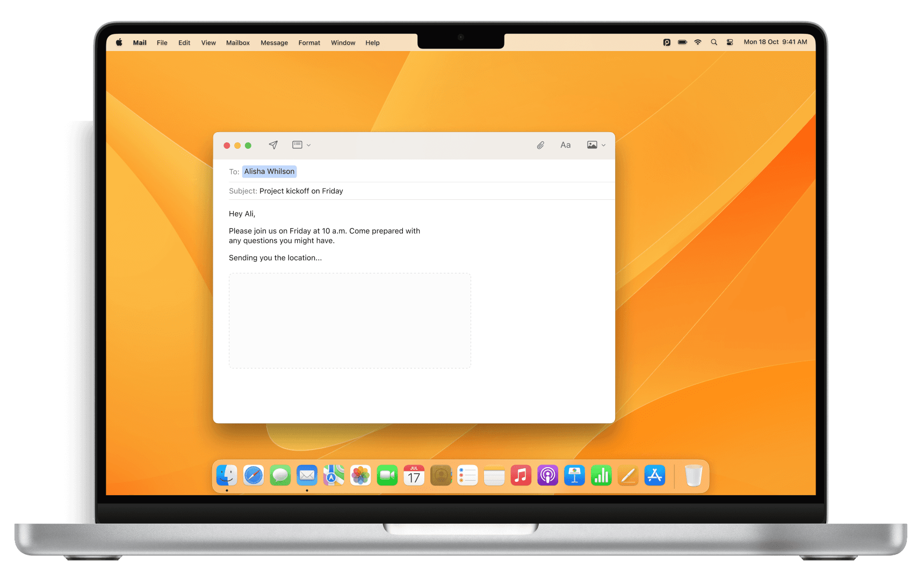Open the Window menu

[x=343, y=42]
